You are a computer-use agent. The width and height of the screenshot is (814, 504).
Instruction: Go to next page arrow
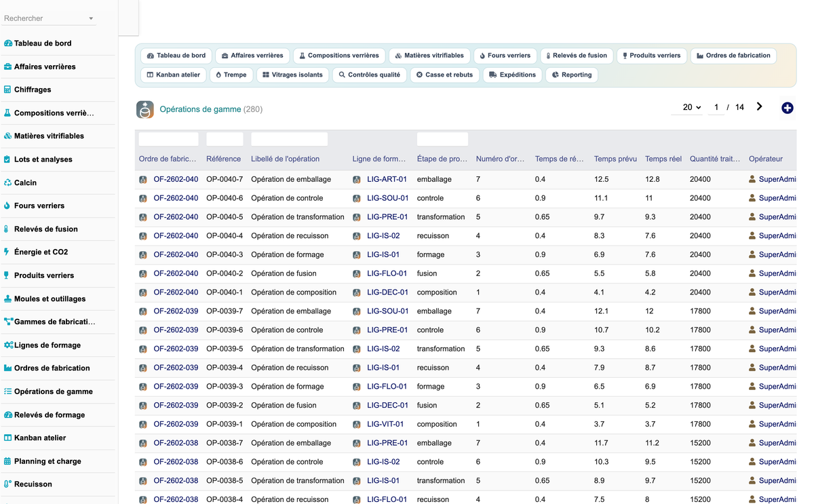[759, 106]
